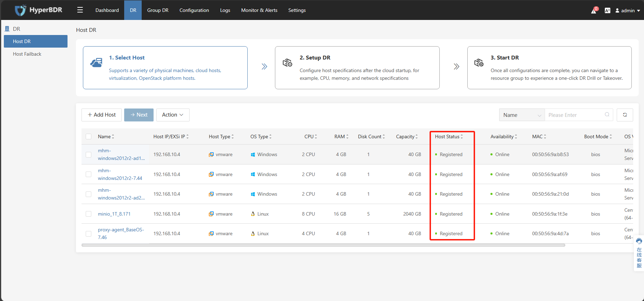Click the hamburger menu collapse icon
The image size is (644, 301).
click(80, 10)
